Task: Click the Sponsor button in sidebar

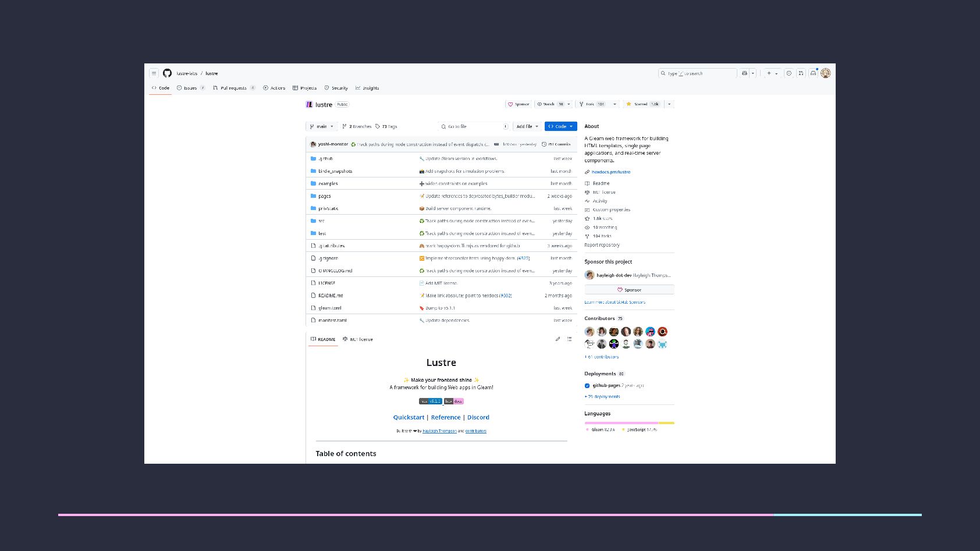Action: click(629, 290)
